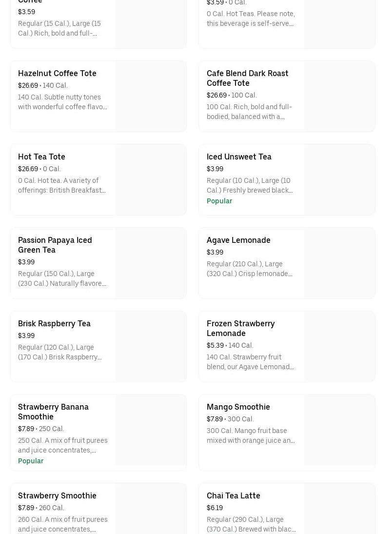Click the Chai Tea Latte title

[x=233, y=495]
